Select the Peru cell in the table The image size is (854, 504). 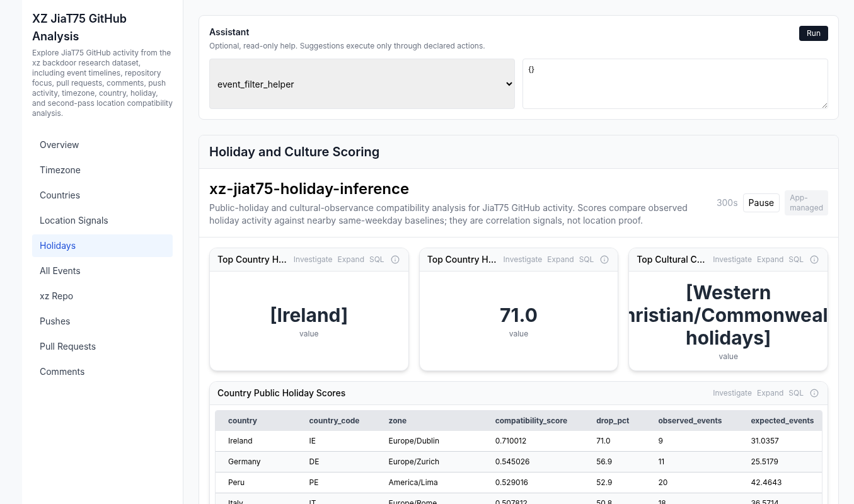pos(236,483)
